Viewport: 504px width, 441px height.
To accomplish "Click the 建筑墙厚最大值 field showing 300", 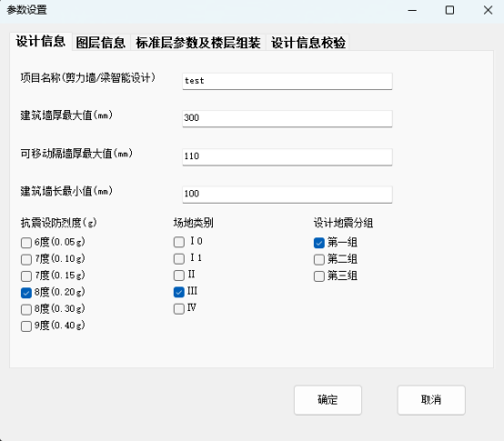I will (287, 118).
